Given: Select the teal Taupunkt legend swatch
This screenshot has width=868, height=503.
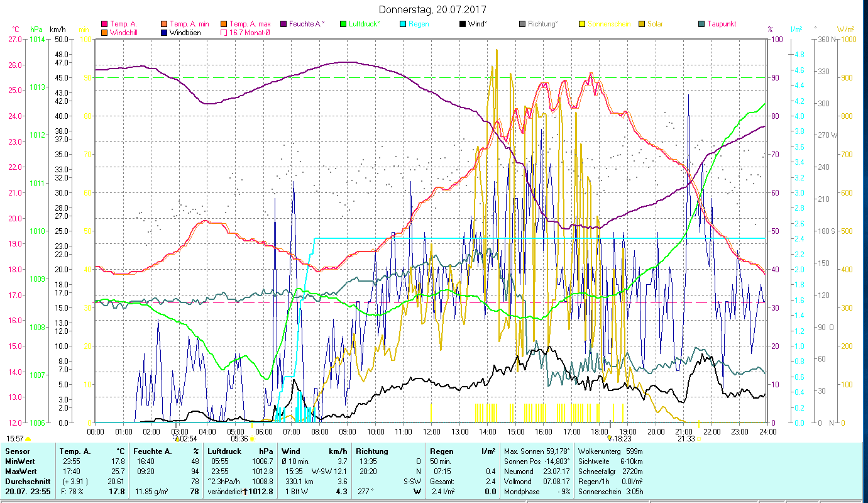Looking at the screenshot, I should point(701,24).
